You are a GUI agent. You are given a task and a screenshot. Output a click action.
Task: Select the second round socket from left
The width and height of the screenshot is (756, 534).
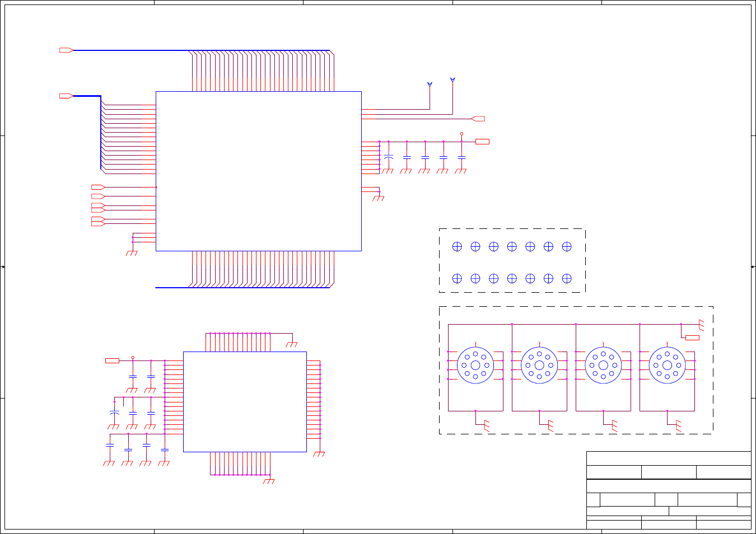(539, 366)
